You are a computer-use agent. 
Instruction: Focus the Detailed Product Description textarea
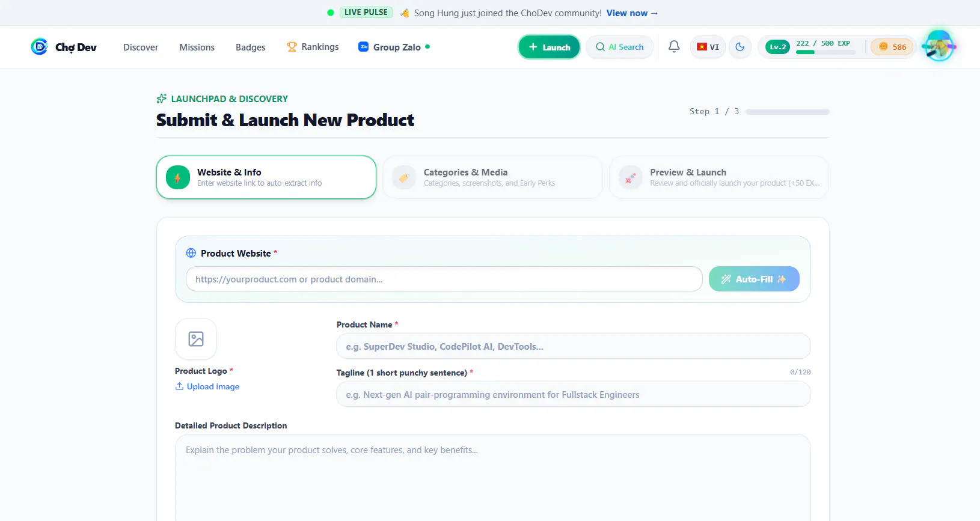(493, 478)
